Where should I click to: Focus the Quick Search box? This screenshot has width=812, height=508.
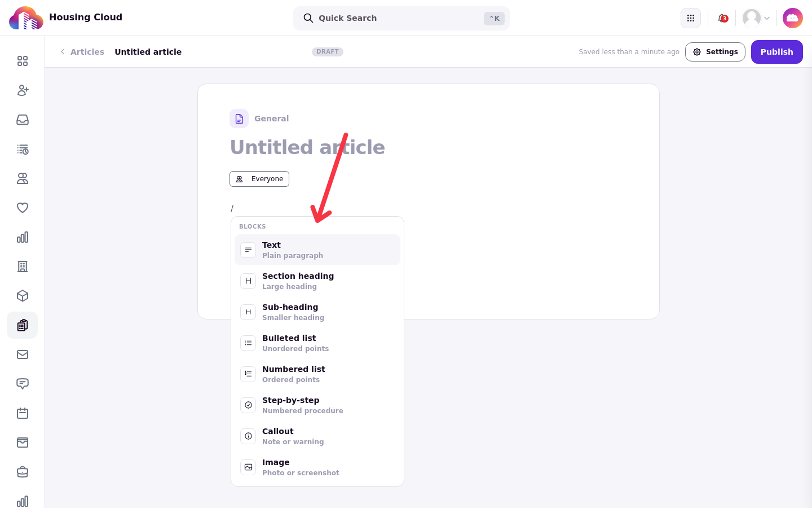pyautogui.click(x=401, y=18)
